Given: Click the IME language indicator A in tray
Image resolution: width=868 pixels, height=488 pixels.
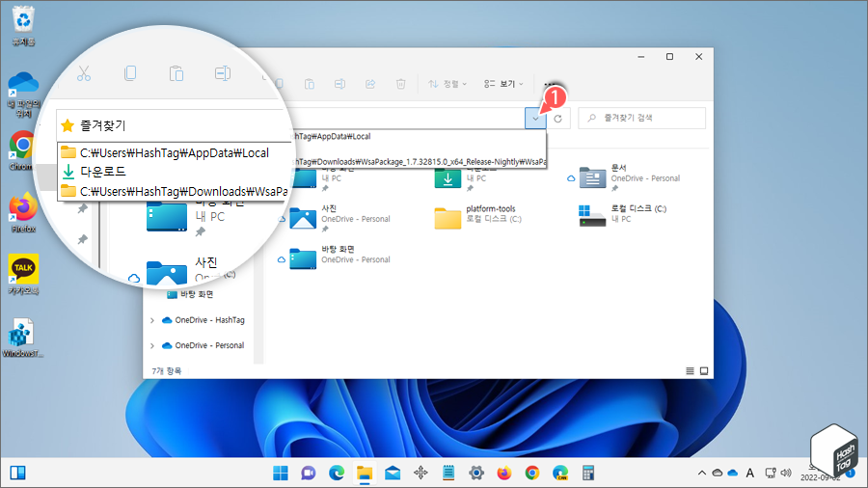Looking at the screenshot, I should pos(750,474).
